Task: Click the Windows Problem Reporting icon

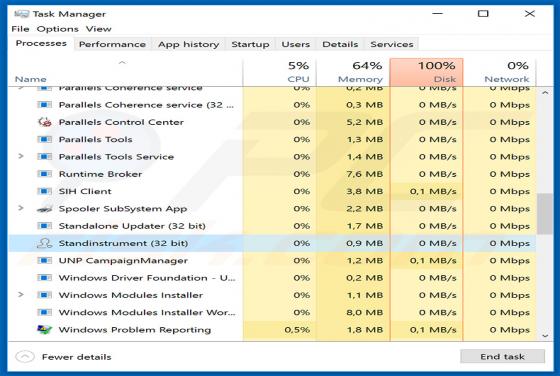Action: (x=45, y=330)
